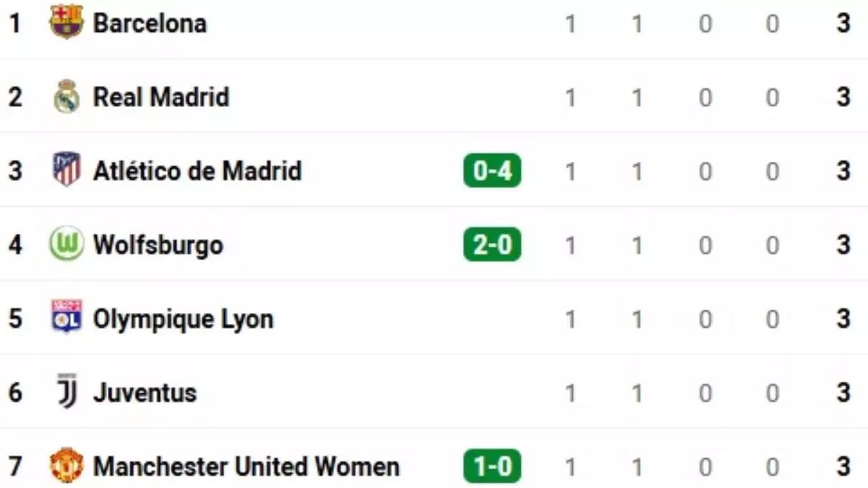Click the Juventus club crest
The image size is (868, 488).
(66, 393)
